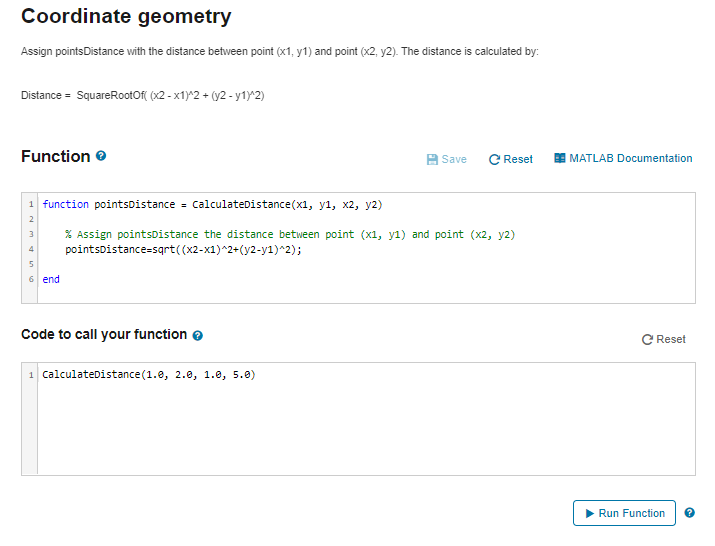Screen dimensions: 715x546
Task: Click the function declaration on line 1
Action: click(x=212, y=204)
